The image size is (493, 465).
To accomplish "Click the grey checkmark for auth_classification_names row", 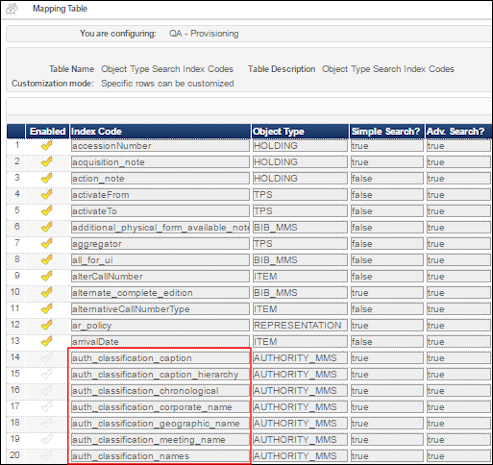I will pyautogui.click(x=47, y=456).
